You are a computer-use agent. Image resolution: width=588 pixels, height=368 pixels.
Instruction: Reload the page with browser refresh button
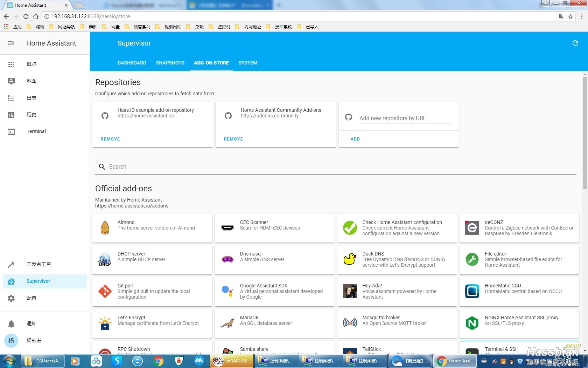click(26, 16)
